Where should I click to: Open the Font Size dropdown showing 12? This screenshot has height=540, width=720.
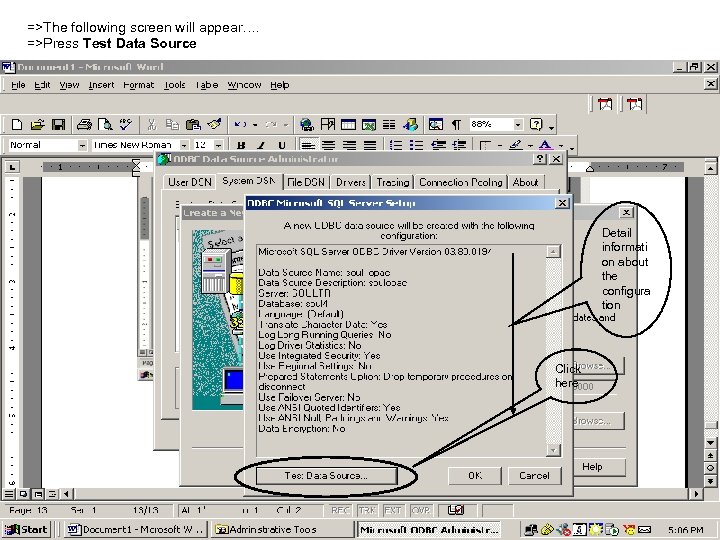[219, 146]
